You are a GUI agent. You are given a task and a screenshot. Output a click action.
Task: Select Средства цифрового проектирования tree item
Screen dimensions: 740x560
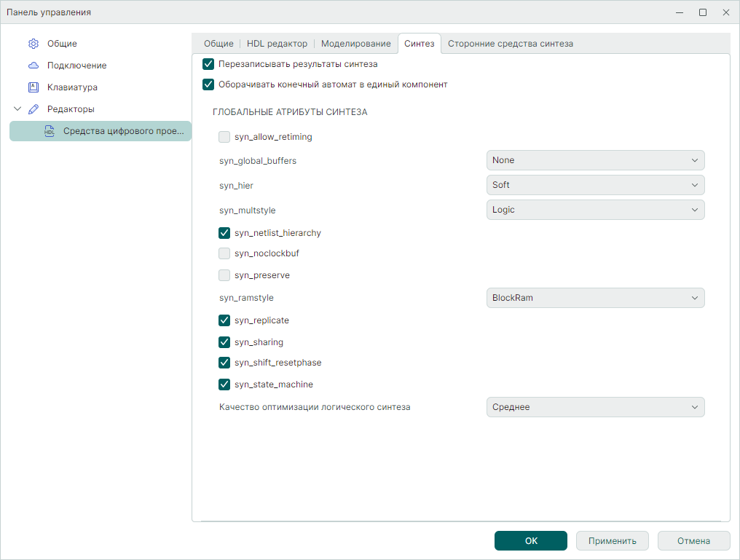(122, 131)
